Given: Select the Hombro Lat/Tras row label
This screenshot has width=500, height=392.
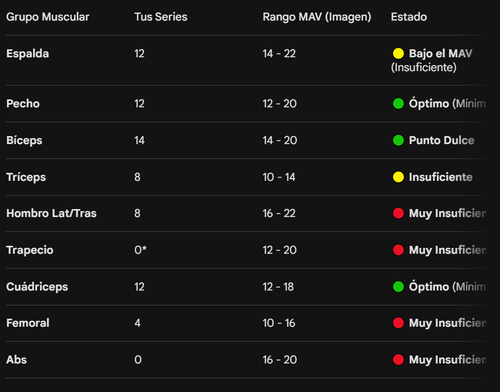Looking at the screenshot, I should point(51,213).
